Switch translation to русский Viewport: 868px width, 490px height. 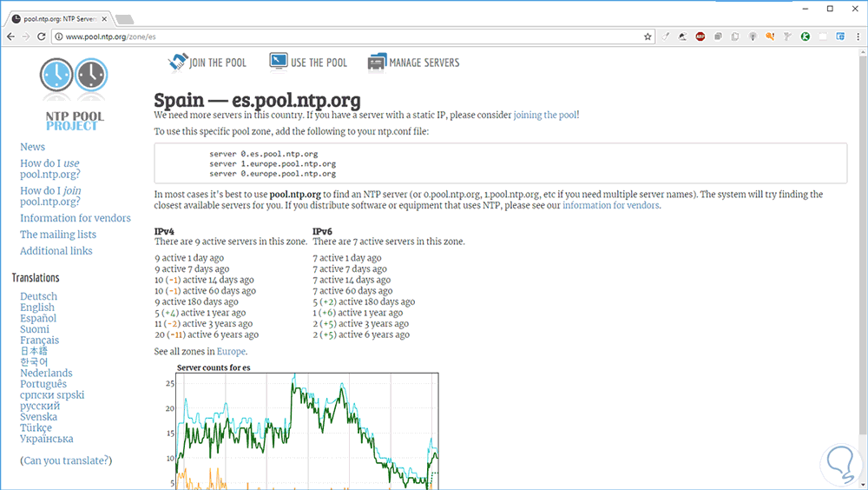click(40, 406)
